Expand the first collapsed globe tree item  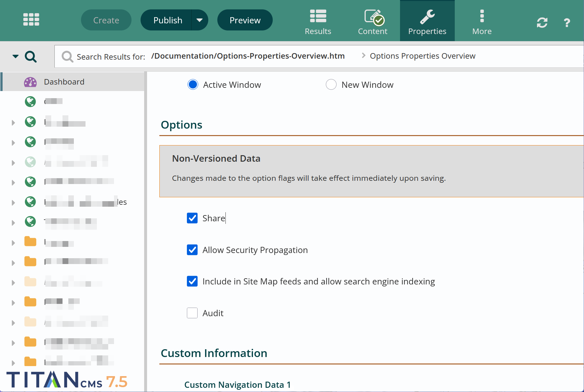(13, 123)
